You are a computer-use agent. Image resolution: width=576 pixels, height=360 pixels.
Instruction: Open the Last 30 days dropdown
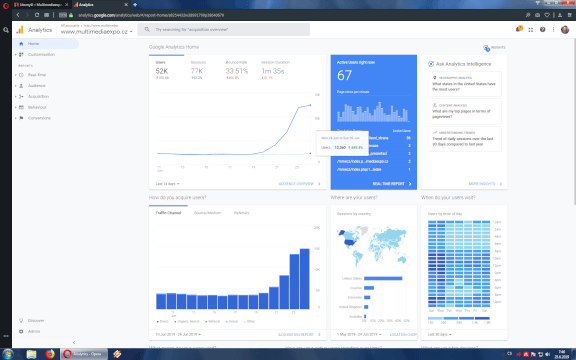click(x=439, y=335)
